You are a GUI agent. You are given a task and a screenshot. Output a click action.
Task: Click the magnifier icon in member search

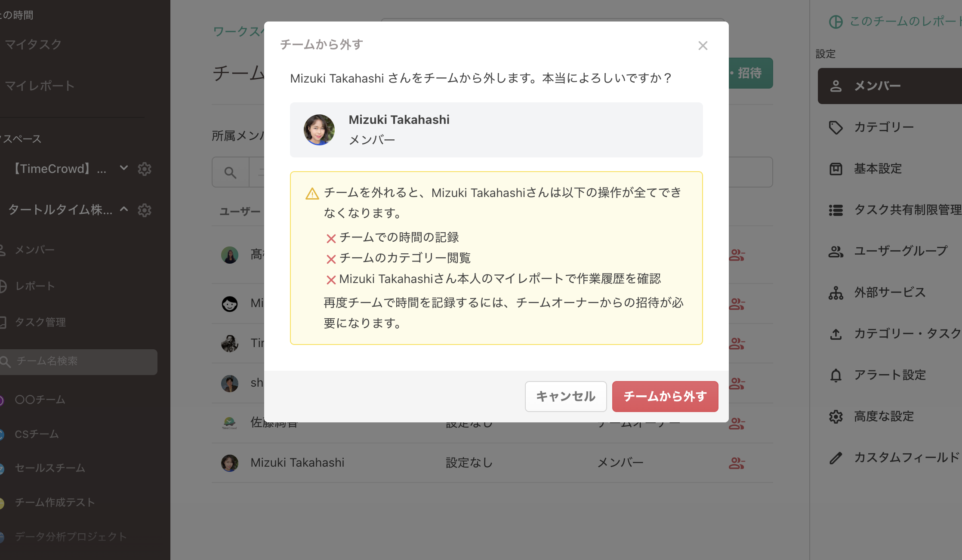pyautogui.click(x=231, y=172)
